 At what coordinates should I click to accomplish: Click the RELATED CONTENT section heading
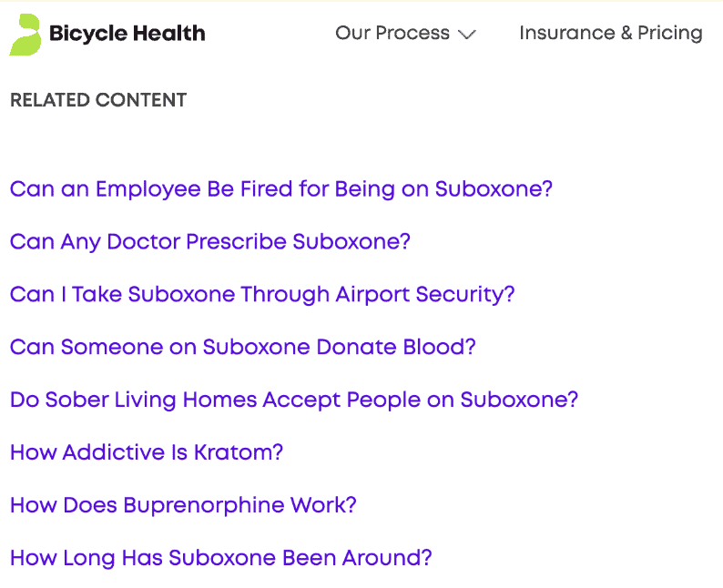pos(98,100)
